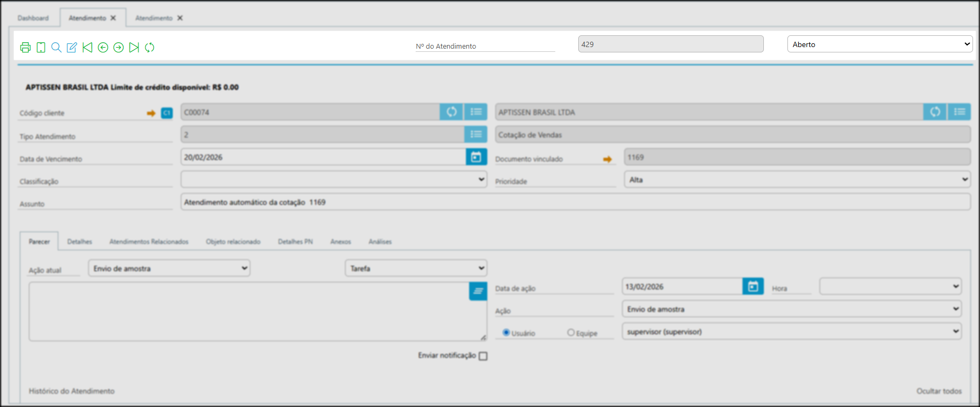Open list lookup for Tipo Atendimento
980x407 pixels.
pyautogui.click(x=476, y=135)
